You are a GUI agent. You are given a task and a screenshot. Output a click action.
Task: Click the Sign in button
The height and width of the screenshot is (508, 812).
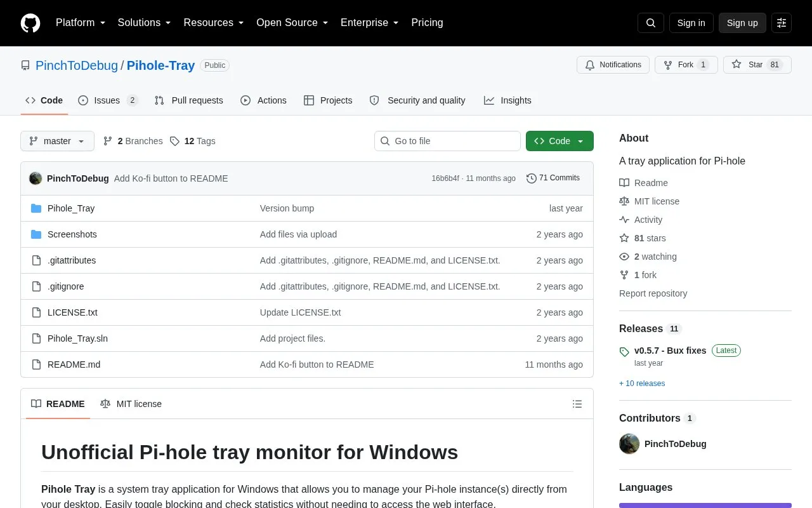coord(691,23)
